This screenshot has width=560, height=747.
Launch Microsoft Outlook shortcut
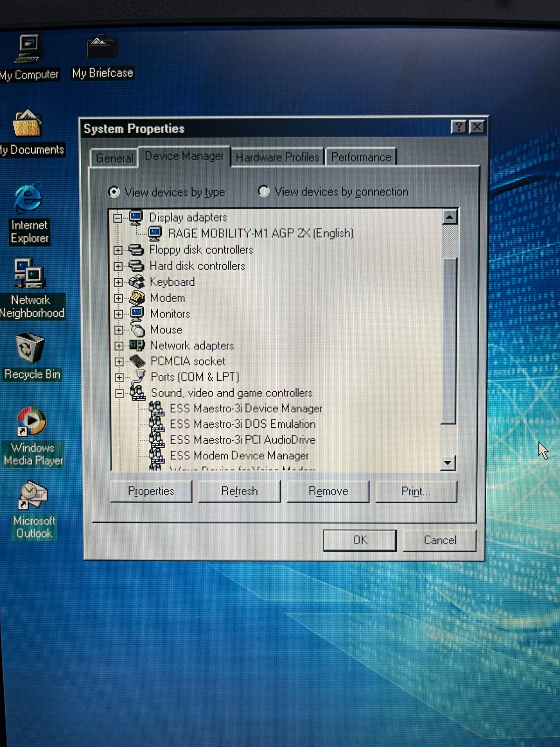[x=33, y=496]
